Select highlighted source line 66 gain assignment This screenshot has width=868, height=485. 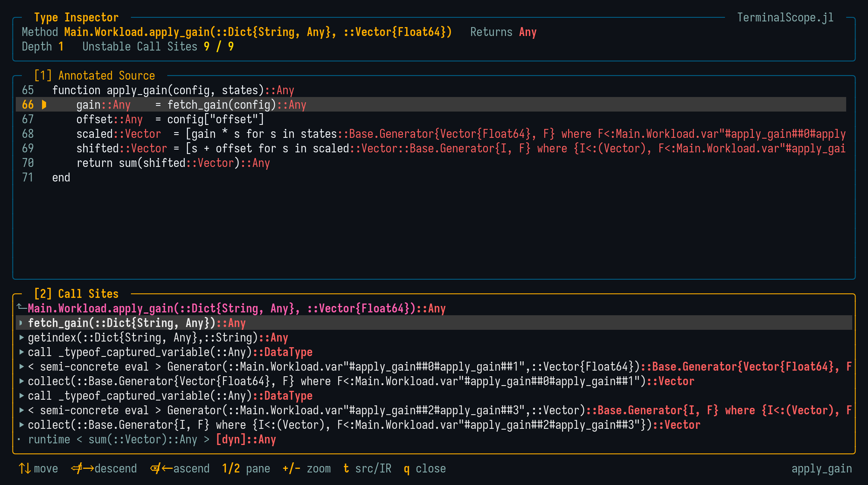[x=431, y=105]
